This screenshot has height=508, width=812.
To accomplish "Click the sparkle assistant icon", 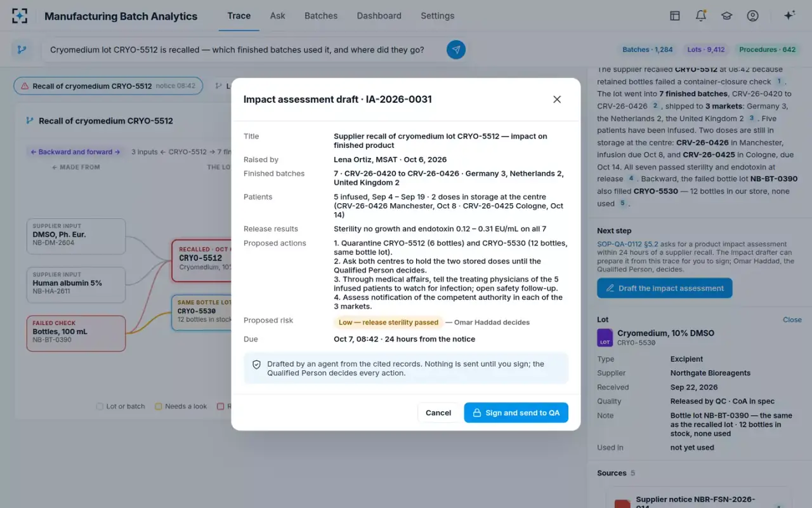I will coord(789,16).
